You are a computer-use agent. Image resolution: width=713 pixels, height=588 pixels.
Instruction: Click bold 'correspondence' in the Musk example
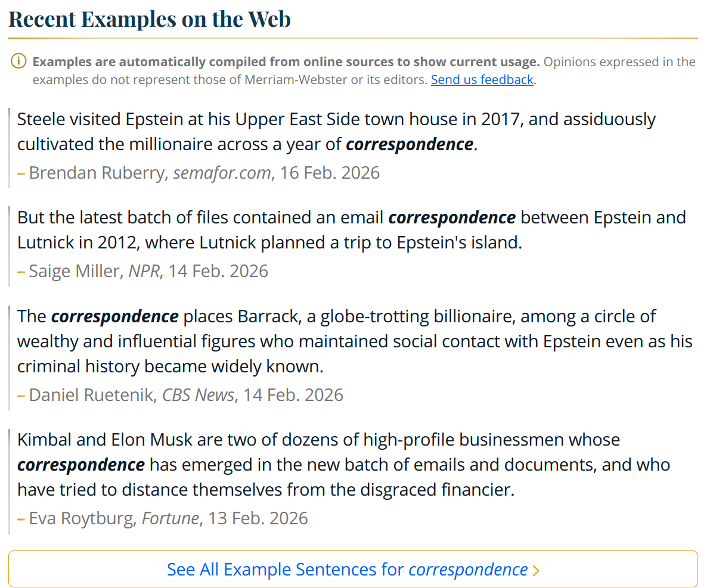[81, 465]
